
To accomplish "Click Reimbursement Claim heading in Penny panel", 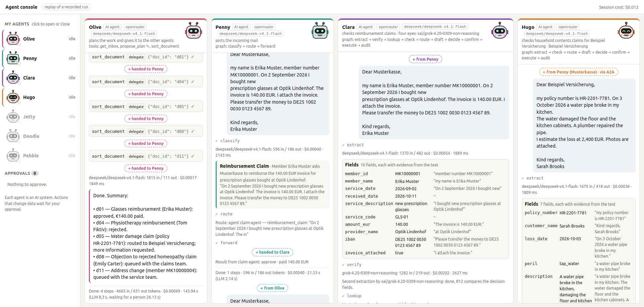I will point(244,166).
